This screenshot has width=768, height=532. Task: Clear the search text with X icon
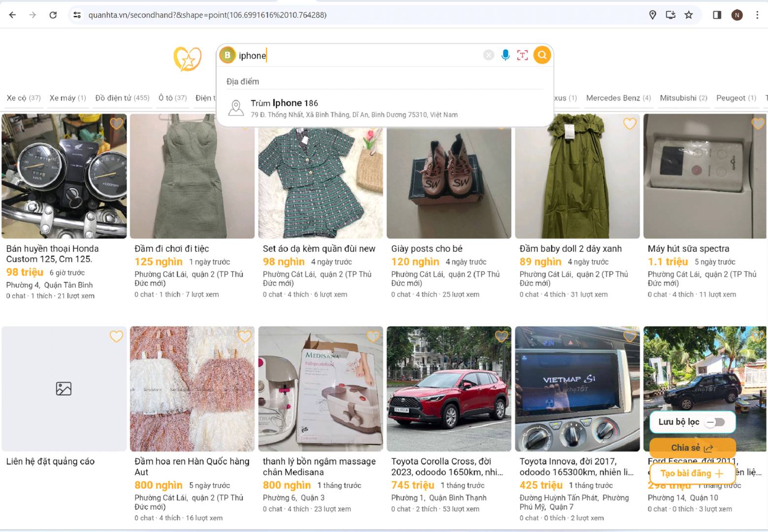click(488, 55)
